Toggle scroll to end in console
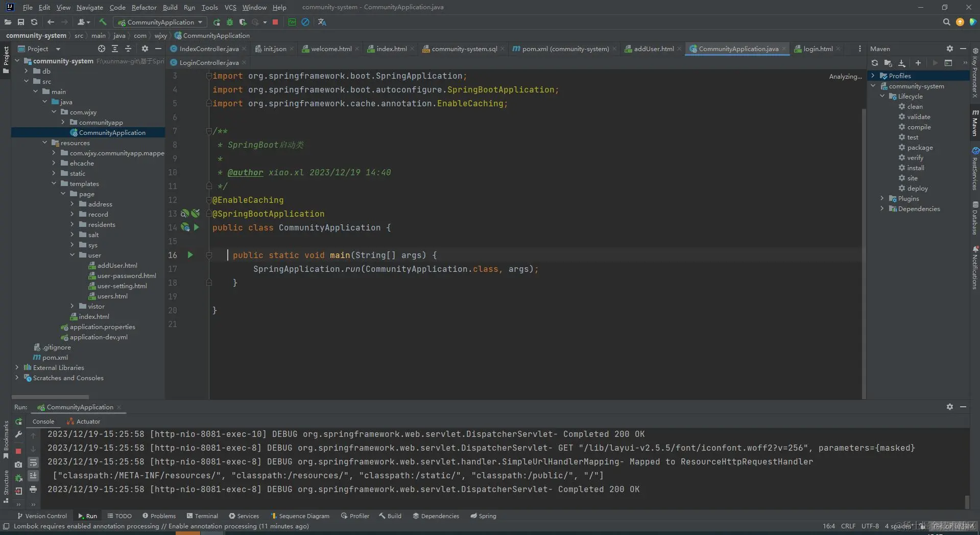The width and height of the screenshot is (980, 535). click(33, 476)
